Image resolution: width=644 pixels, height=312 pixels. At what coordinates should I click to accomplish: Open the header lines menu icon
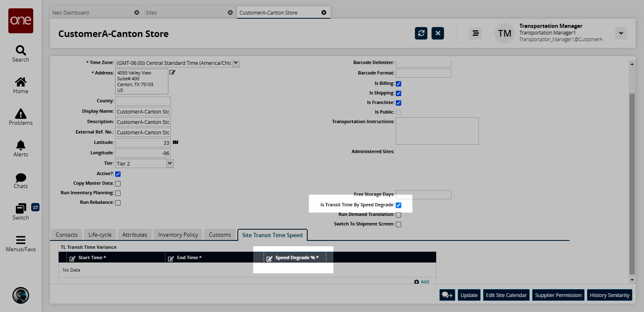pos(476,33)
